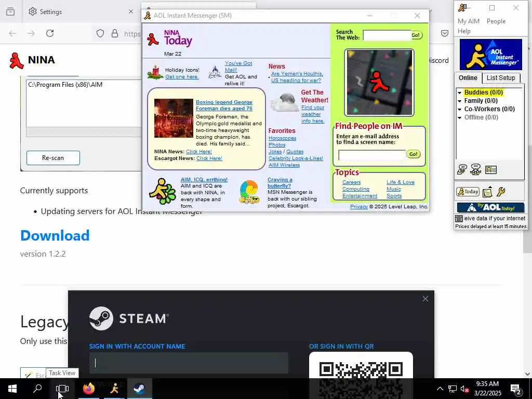Open the Life & Love topic link

pos(401,182)
